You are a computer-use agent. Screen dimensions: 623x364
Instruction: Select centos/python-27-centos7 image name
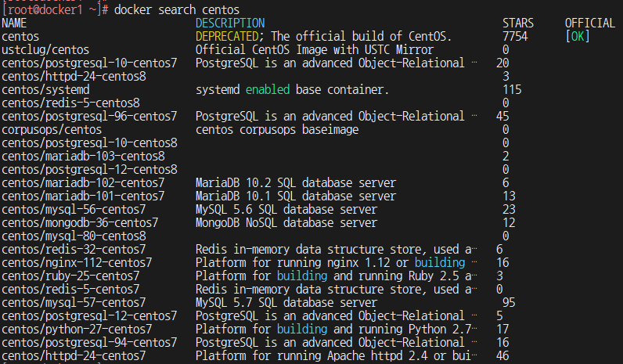[x=77, y=330]
